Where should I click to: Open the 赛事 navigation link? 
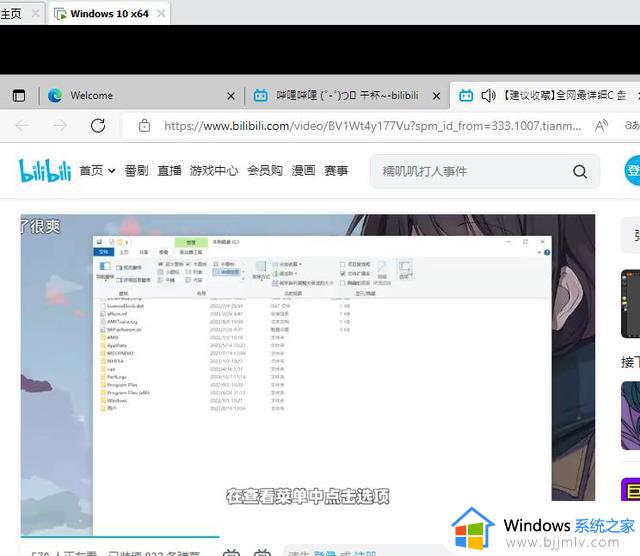click(336, 171)
